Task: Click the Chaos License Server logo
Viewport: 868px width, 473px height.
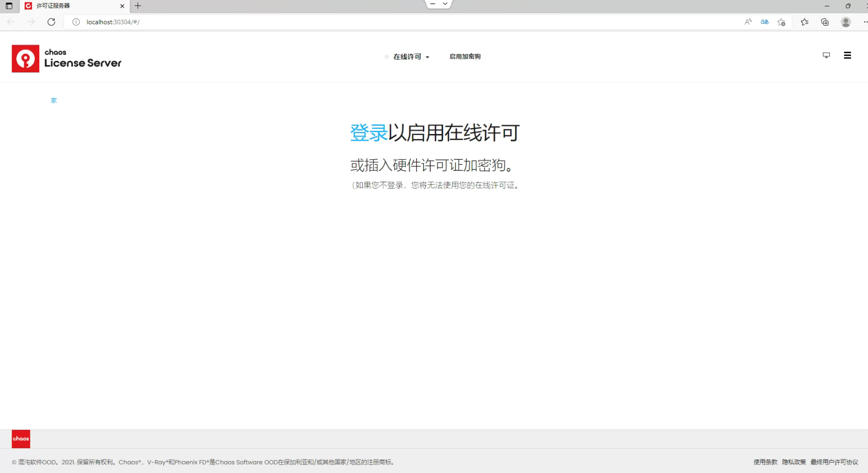Action: (67, 59)
